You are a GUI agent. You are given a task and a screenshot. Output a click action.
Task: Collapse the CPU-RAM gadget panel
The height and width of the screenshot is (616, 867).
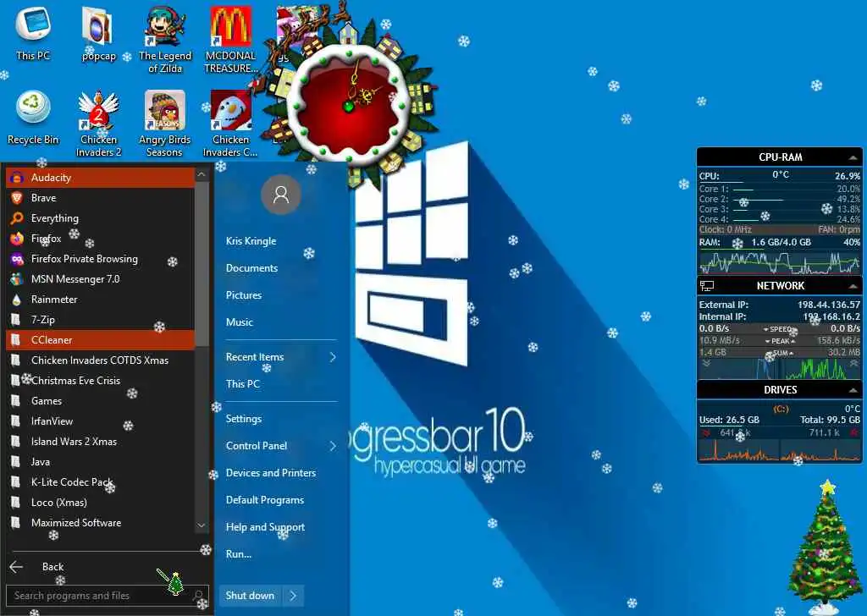tap(853, 157)
